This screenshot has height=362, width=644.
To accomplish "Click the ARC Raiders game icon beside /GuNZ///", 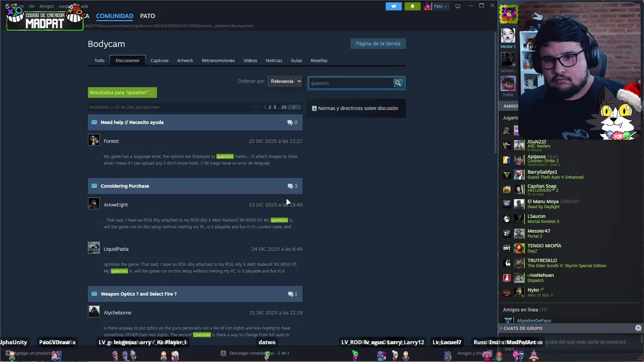I will tap(507, 146).
